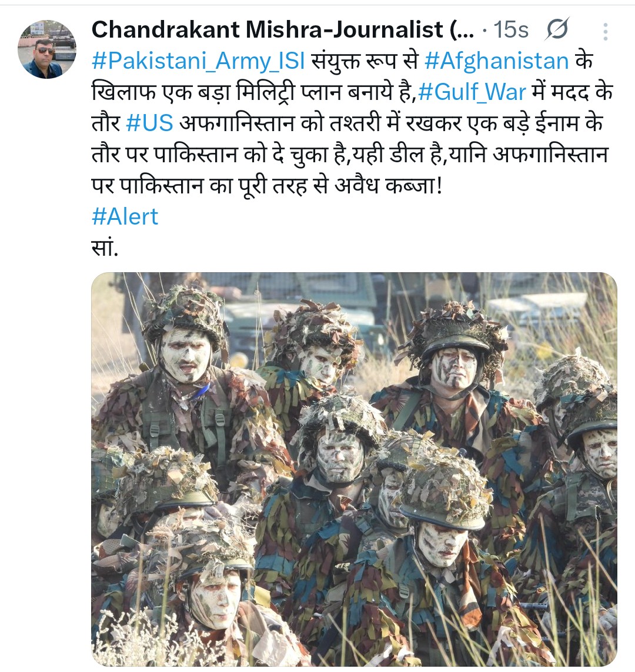Open Chandrakant Mishra's profile picture
Screen dimensions: 635x672
tap(47, 49)
